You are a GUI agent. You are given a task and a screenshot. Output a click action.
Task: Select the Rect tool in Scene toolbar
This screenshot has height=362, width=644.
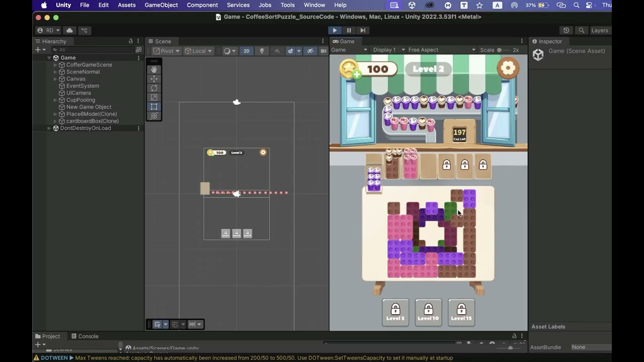click(x=154, y=107)
